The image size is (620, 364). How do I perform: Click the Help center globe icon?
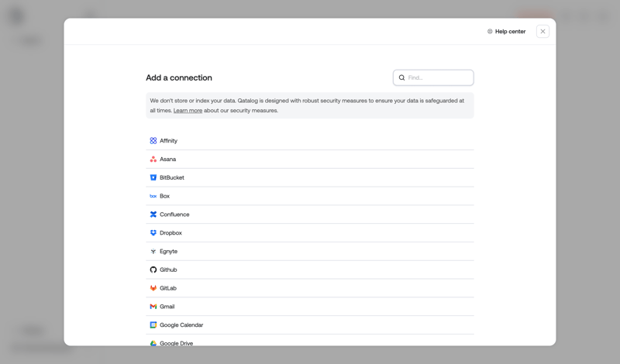pyautogui.click(x=490, y=31)
